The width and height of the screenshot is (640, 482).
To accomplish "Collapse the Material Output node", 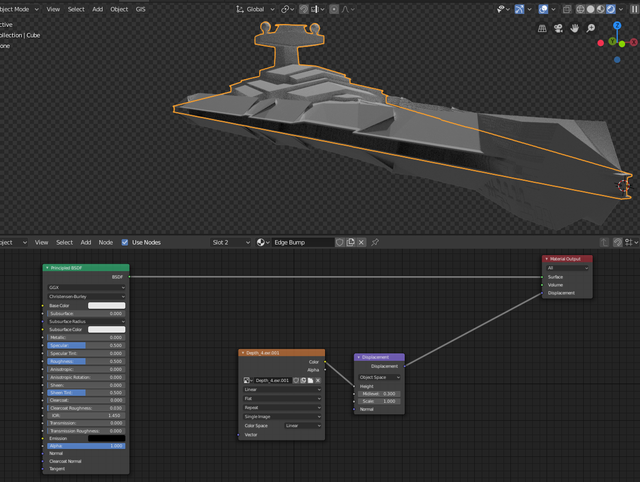I will click(x=547, y=259).
